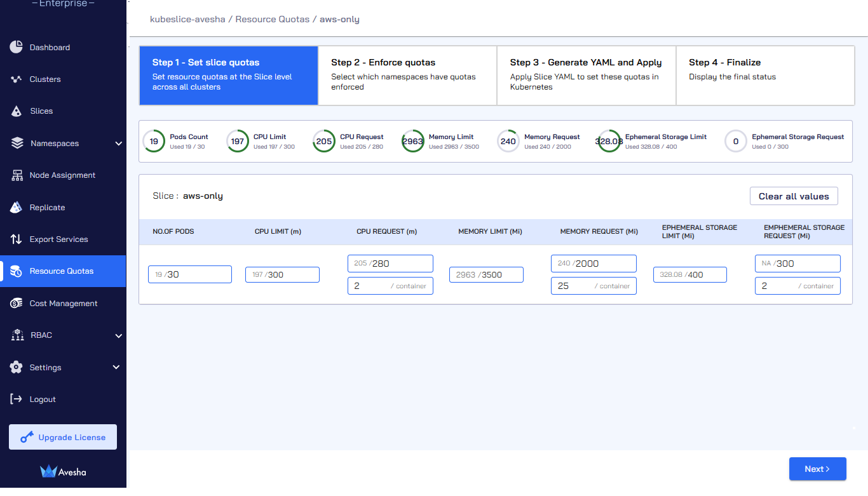
Task: Click 'Used 2963 / 3500' text
Action: tap(454, 147)
